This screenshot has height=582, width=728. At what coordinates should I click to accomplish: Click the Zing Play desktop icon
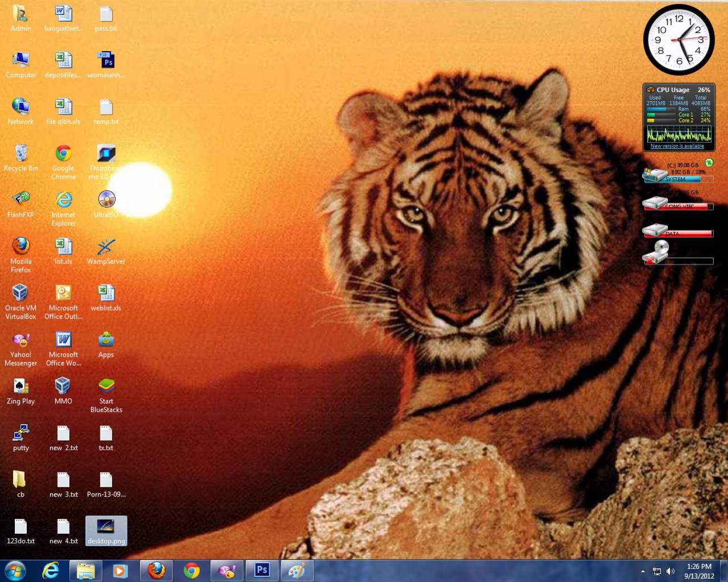pyautogui.click(x=20, y=387)
